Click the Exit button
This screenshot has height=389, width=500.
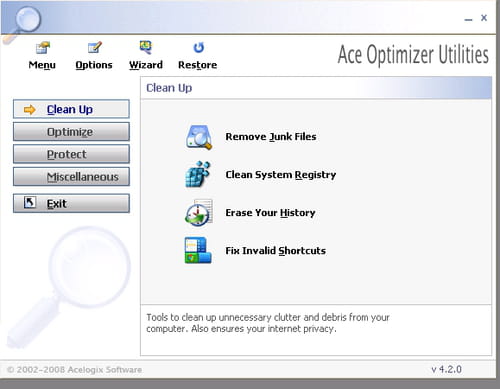[71, 203]
